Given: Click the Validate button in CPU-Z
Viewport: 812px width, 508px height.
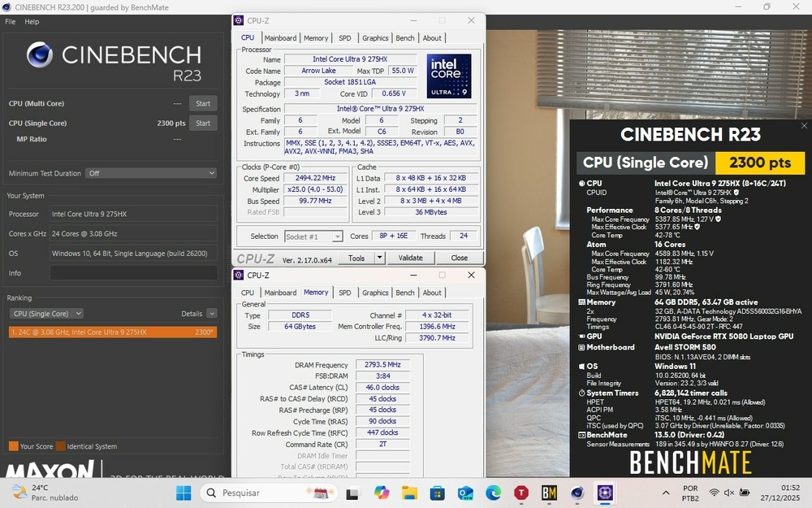Looking at the screenshot, I should point(410,257).
